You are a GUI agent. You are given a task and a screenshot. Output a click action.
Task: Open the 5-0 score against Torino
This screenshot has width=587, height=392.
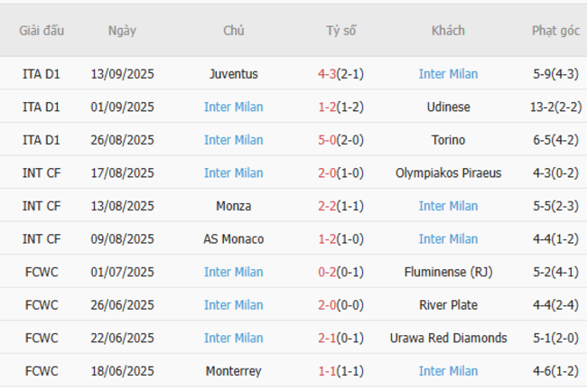[327, 140]
